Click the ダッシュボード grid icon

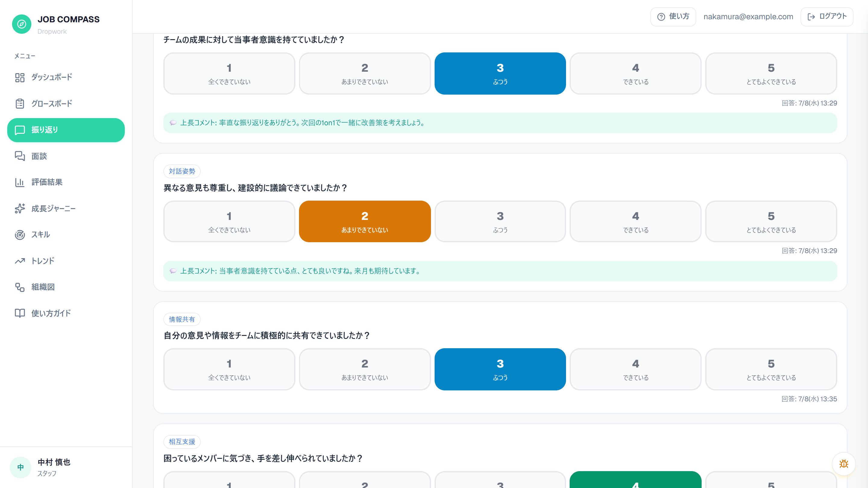click(x=20, y=77)
